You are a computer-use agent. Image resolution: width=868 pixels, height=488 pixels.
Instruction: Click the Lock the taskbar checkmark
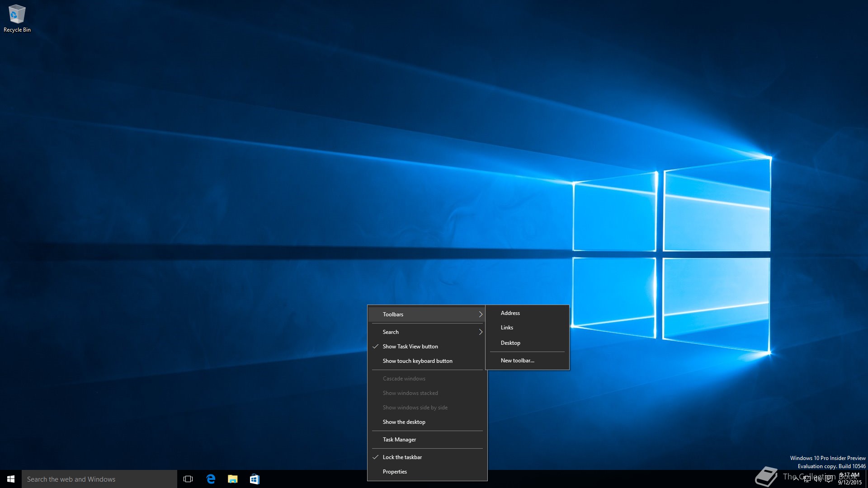(x=375, y=457)
